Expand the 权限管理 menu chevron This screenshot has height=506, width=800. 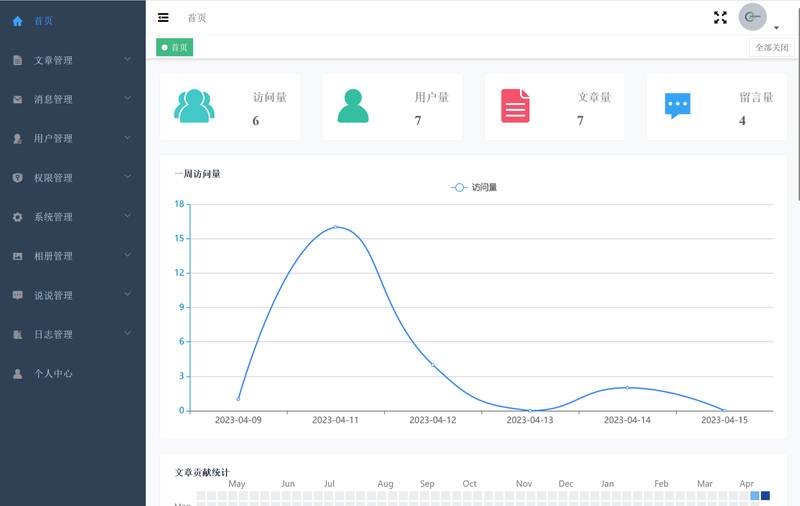(128, 176)
